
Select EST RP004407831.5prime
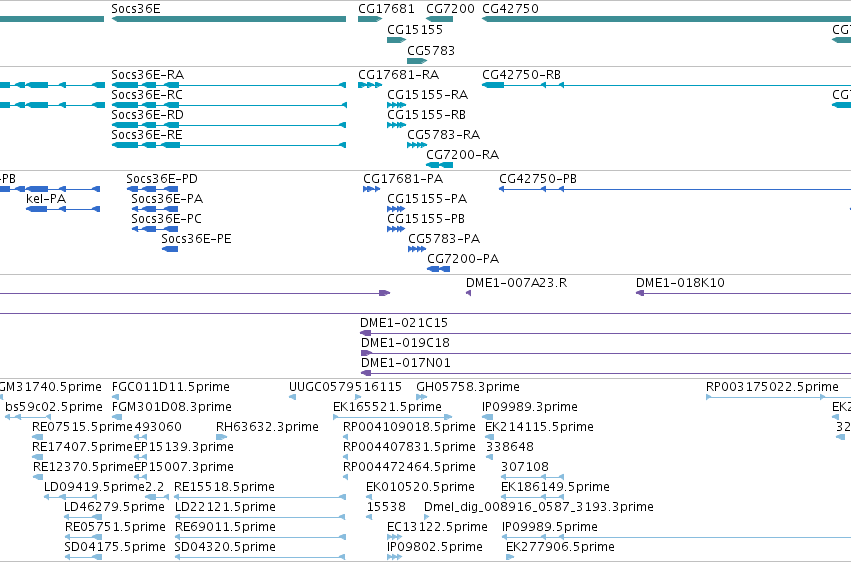[x=345, y=457]
